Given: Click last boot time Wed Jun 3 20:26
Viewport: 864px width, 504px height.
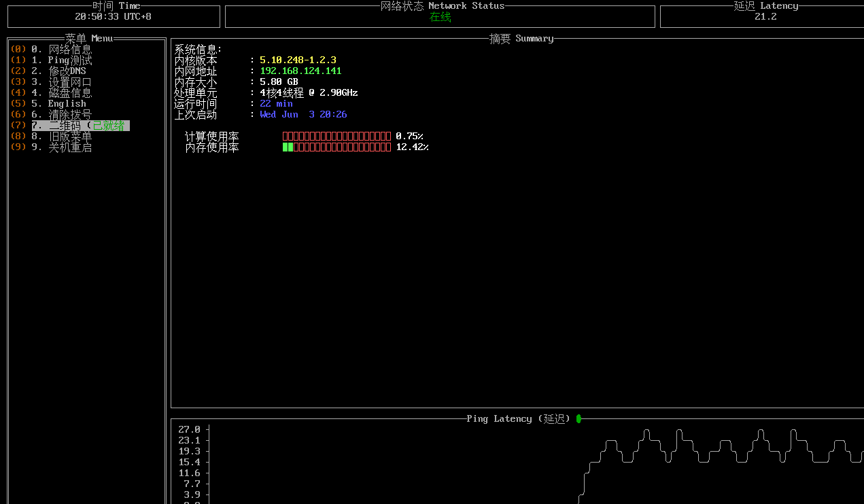Looking at the screenshot, I should coord(303,114).
